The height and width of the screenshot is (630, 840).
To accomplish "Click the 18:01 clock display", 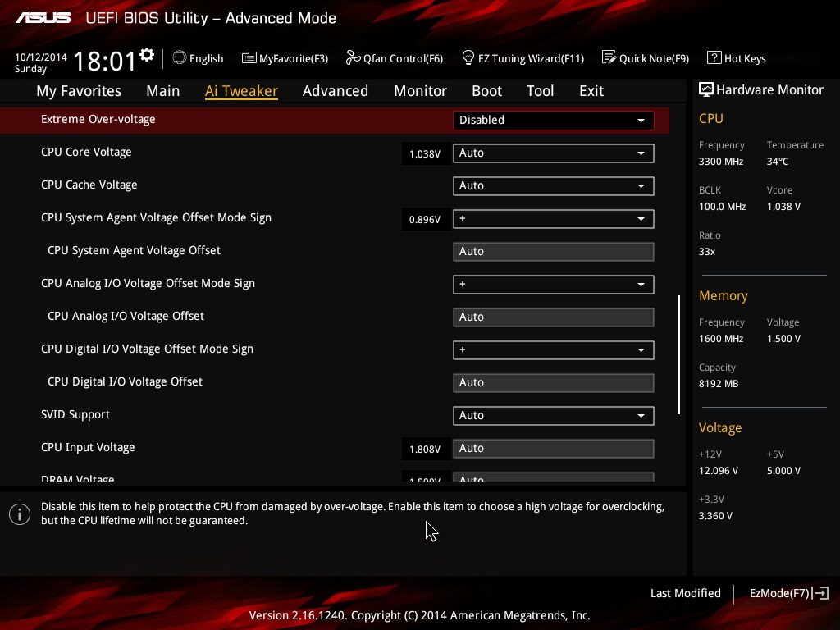I will pyautogui.click(x=105, y=61).
